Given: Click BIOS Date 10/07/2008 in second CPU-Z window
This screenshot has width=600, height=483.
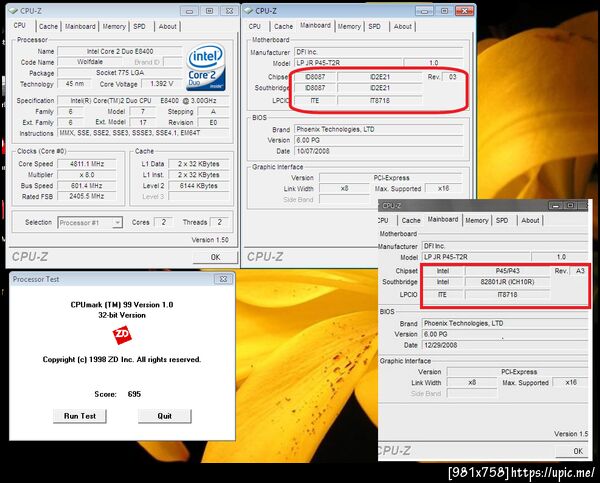Looking at the screenshot, I should point(378,151).
